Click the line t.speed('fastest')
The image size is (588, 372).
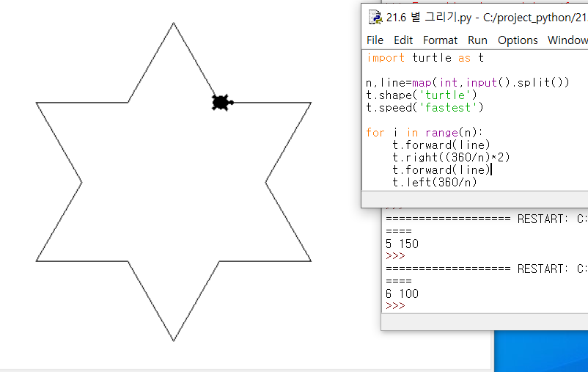point(425,108)
